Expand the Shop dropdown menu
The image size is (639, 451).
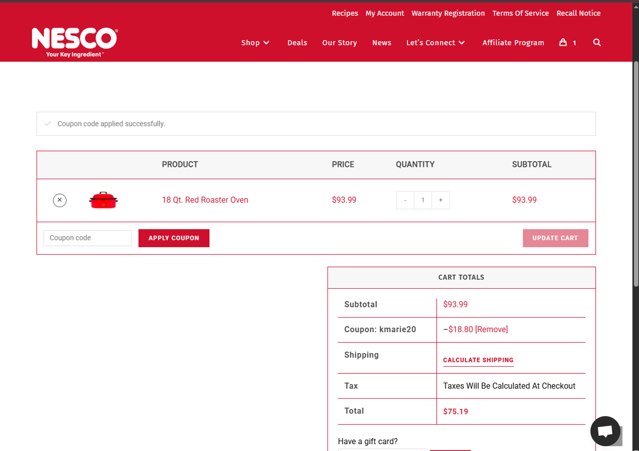pos(255,42)
